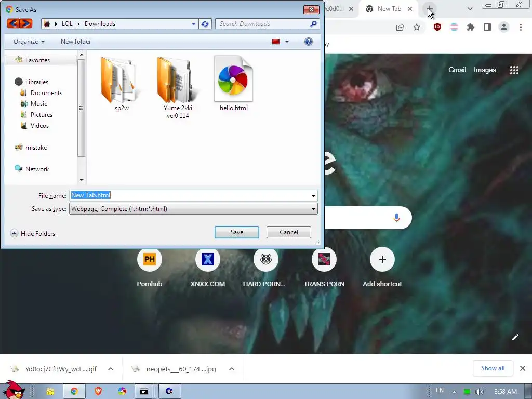Open the Extensions puzzle menu
The width and height of the screenshot is (532, 399).
(x=471, y=27)
